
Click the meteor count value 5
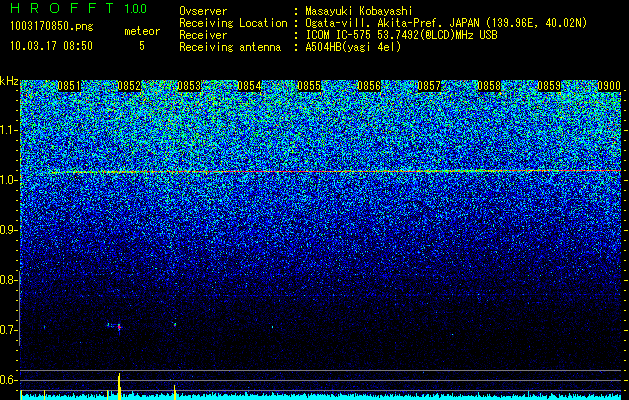[x=142, y=46]
